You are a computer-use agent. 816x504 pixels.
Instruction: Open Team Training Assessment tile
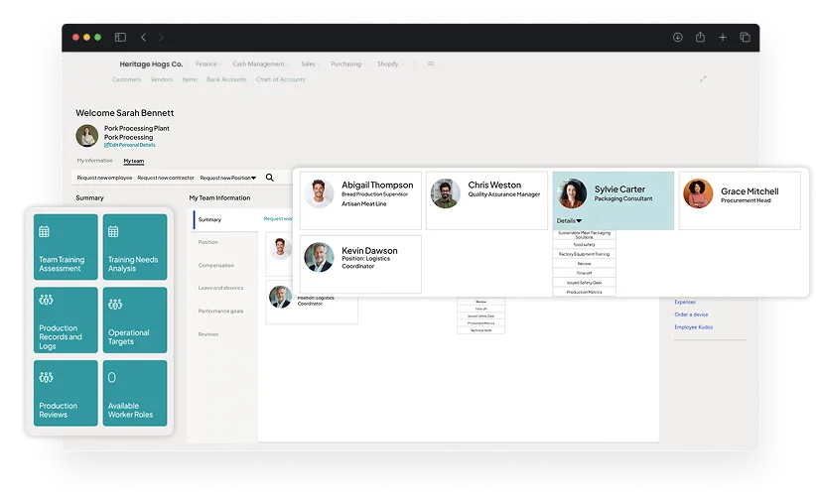point(66,247)
